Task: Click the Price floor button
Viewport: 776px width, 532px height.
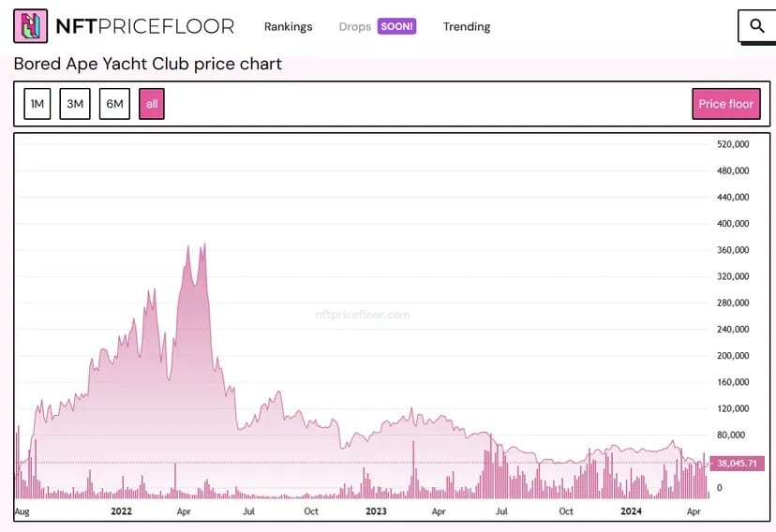Action: [x=726, y=104]
